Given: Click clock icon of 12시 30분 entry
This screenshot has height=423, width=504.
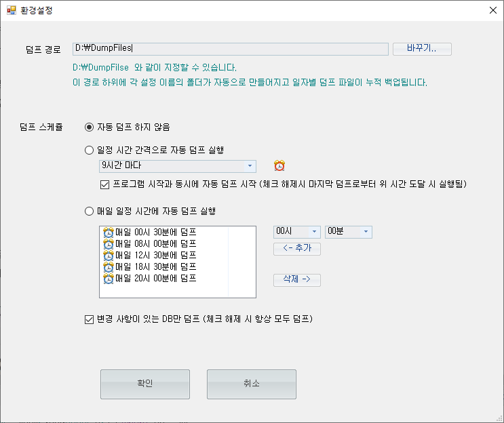Looking at the screenshot, I should pos(109,256).
